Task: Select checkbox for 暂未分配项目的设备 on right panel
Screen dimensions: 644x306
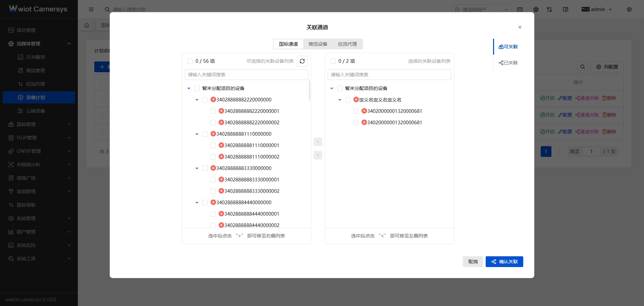Action: (340, 88)
